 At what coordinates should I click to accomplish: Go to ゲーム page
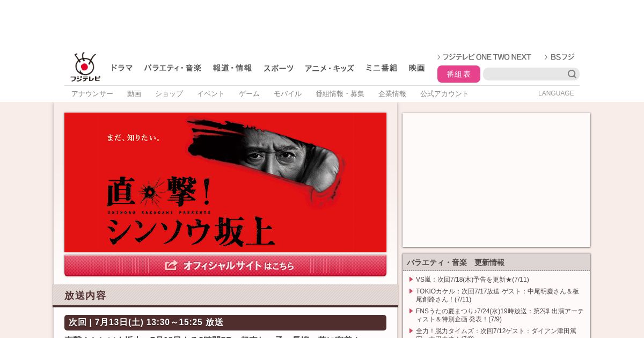(249, 94)
